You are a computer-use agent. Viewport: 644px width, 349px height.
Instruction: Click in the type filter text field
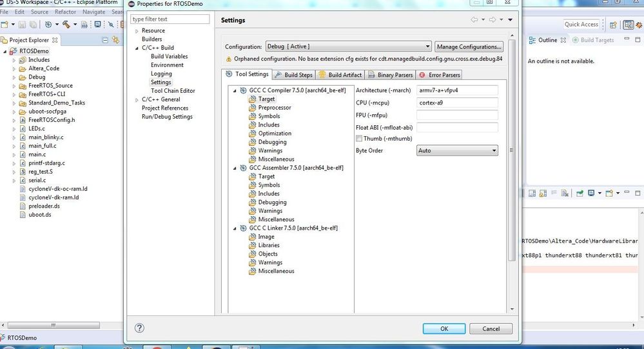170,19
